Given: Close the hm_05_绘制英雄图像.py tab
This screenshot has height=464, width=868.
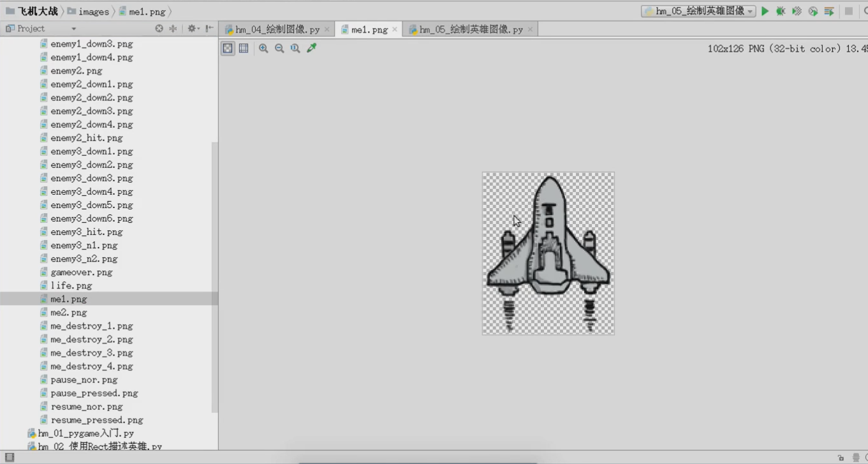Looking at the screenshot, I should click(x=530, y=29).
